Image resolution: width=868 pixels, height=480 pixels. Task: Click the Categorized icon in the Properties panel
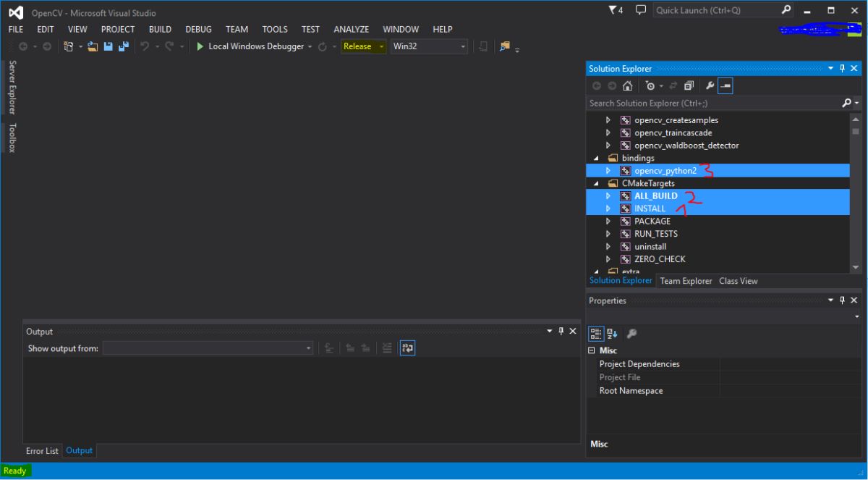point(596,333)
